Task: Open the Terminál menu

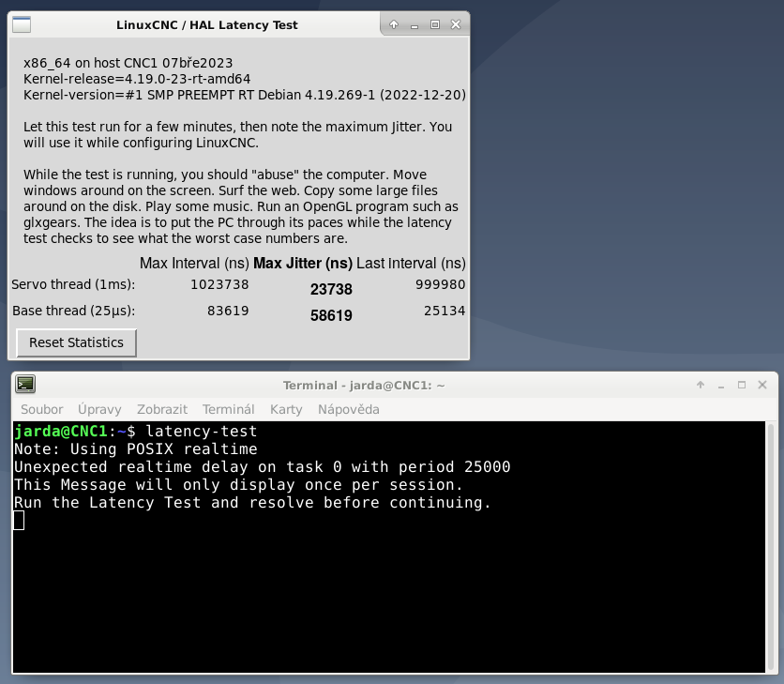Action: (229, 409)
